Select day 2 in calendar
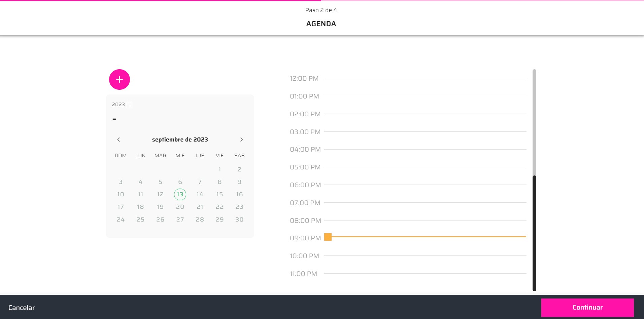Image resolution: width=644 pixels, height=319 pixels. pyautogui.click(x=239, y=169)
